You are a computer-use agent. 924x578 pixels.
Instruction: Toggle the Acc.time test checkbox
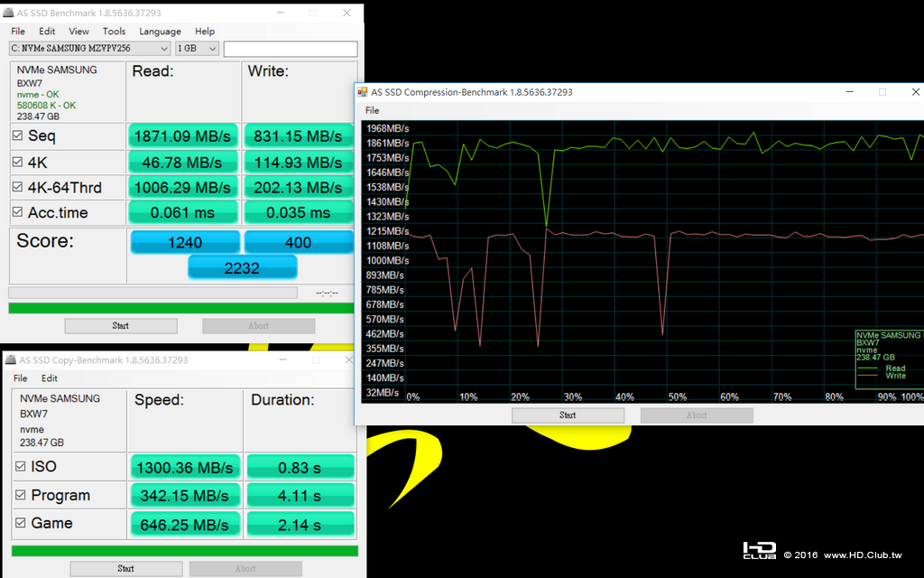18,211
